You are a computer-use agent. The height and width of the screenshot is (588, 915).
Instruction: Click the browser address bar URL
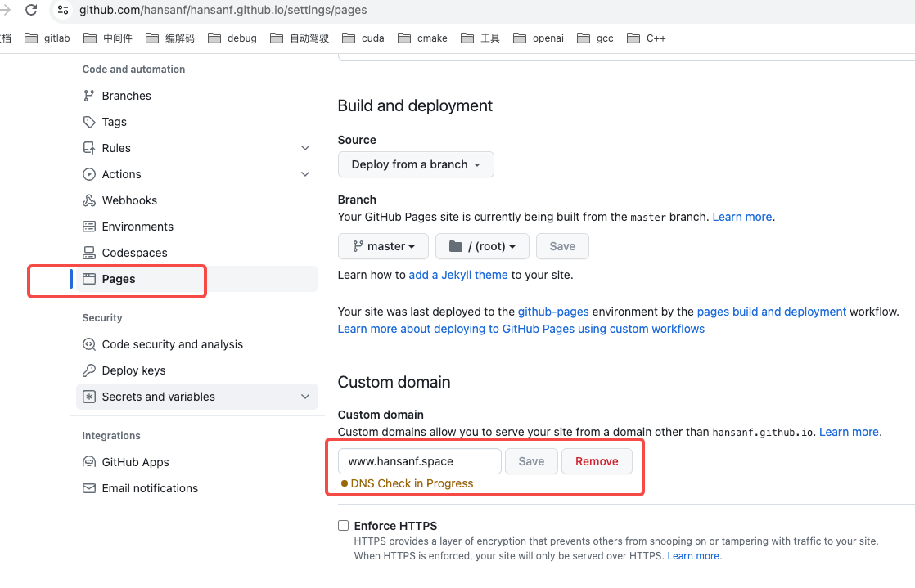(223, 10)
